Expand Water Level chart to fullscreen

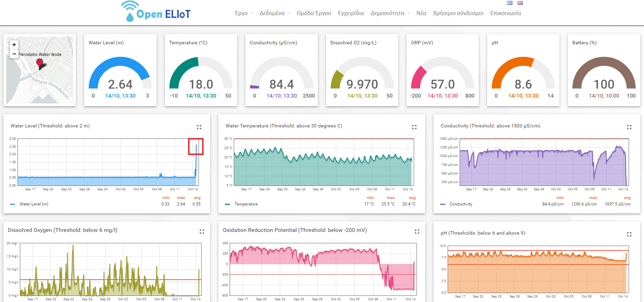tap(199, 127)
